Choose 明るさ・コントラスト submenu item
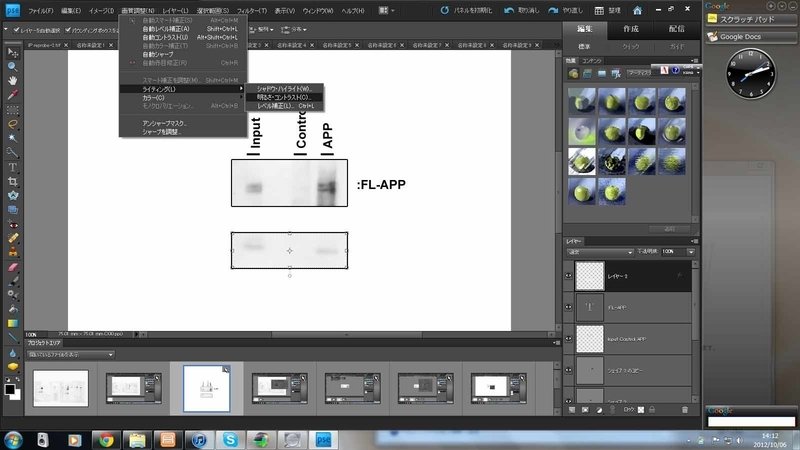The image size is (800, 450). [x=284, y=97]
